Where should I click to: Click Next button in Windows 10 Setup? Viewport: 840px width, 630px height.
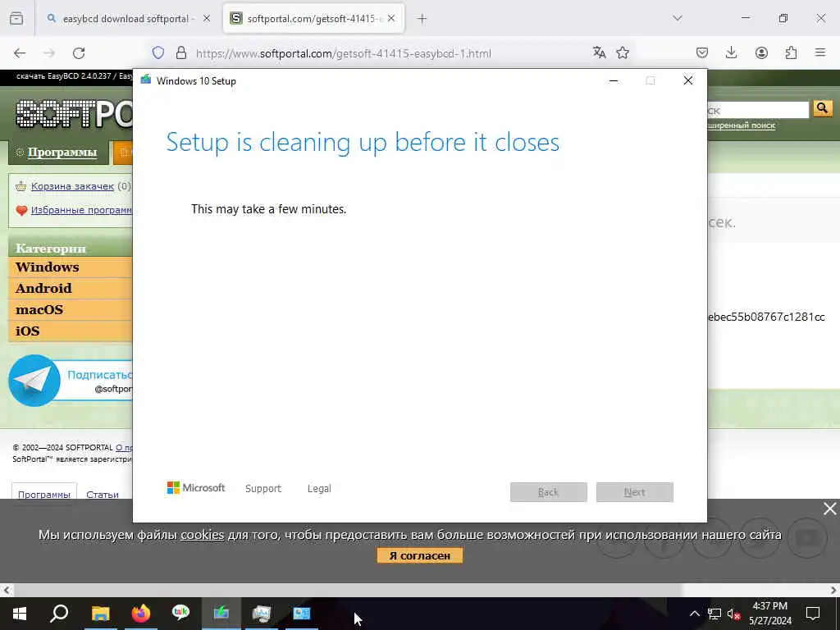[x=634, y=492]
